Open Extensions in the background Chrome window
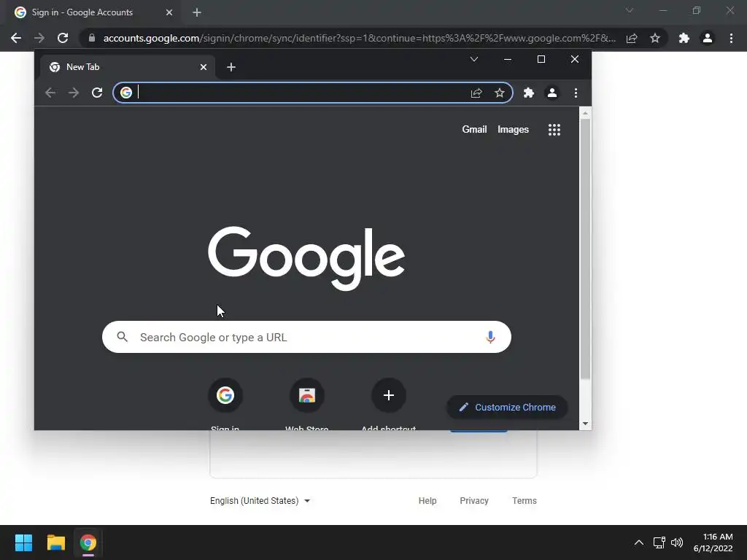The height and width of the screenshot is (560, 747). [684, 38]
